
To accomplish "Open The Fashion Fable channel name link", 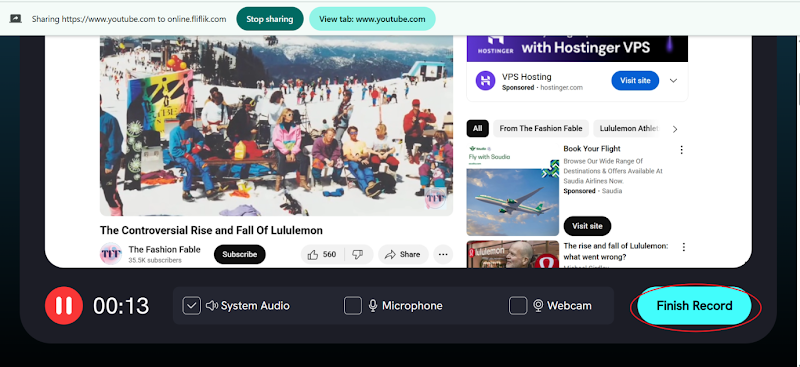I will pyautogui.click(x=164, y=250).
